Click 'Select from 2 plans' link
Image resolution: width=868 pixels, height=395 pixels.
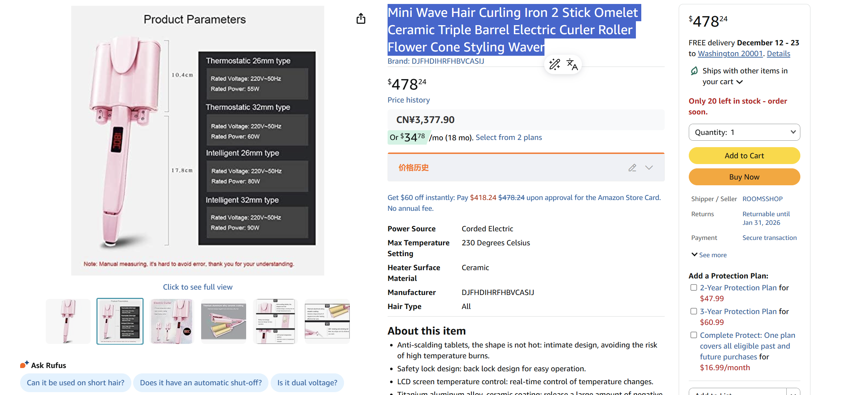(508, 137)
